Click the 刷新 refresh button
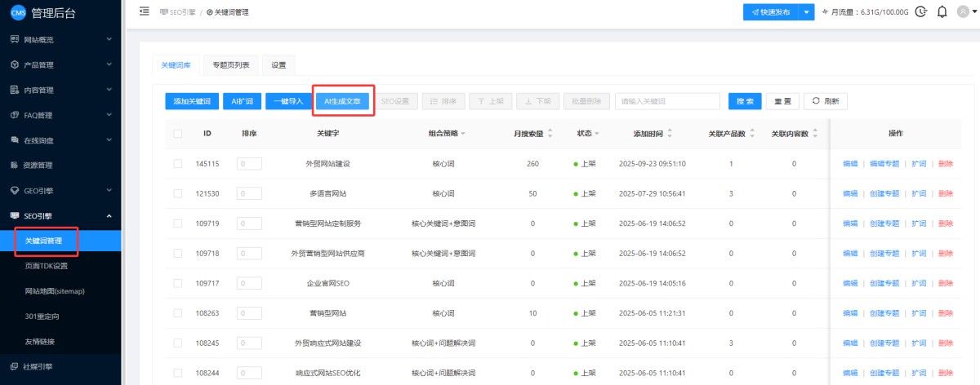Viewport: 980px width, 385px height. click(x=826, y=101)
